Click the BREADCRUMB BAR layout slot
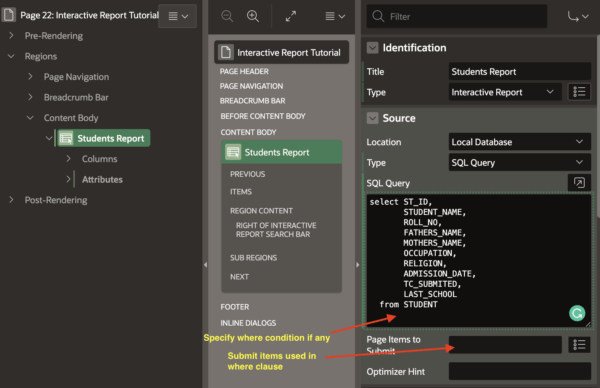600x388 pixels. (253, 101)
